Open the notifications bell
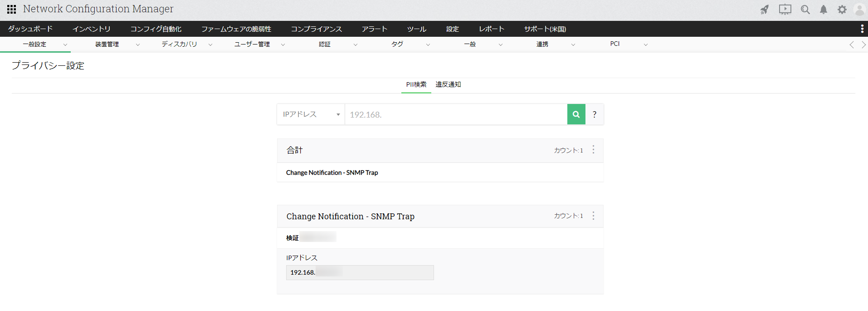The height and width of the screenshot is (311, 868). tap(824, 10)
